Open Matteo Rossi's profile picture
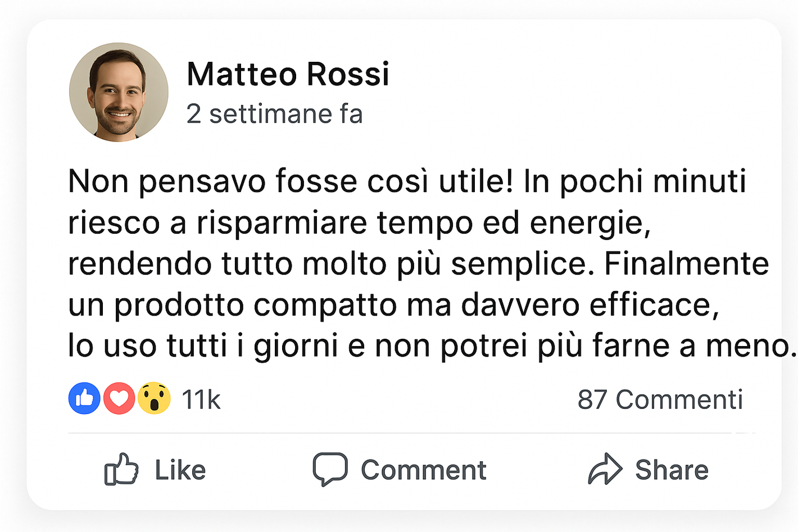The height and width of the screenshot is (532, 798). (119, 92)
